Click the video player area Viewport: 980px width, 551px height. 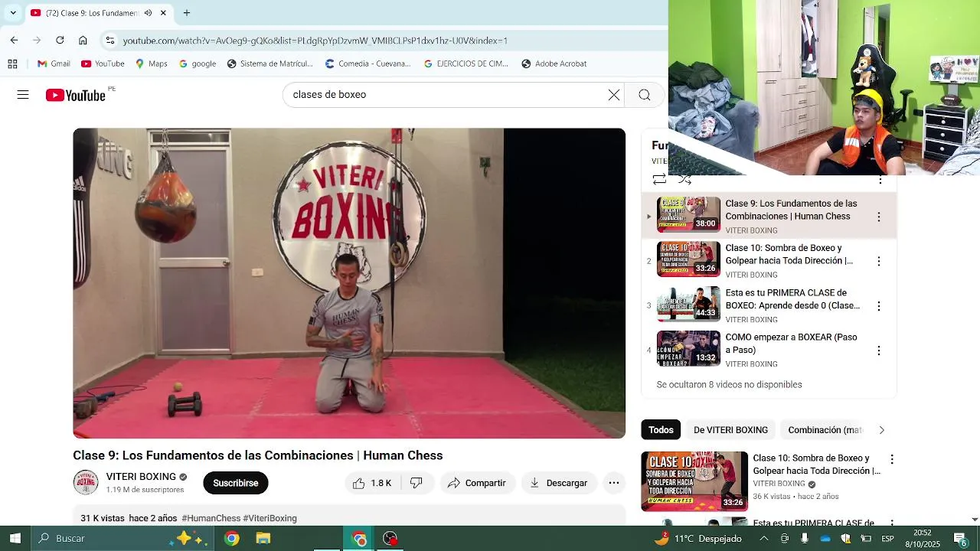click(x=349, y=283)
